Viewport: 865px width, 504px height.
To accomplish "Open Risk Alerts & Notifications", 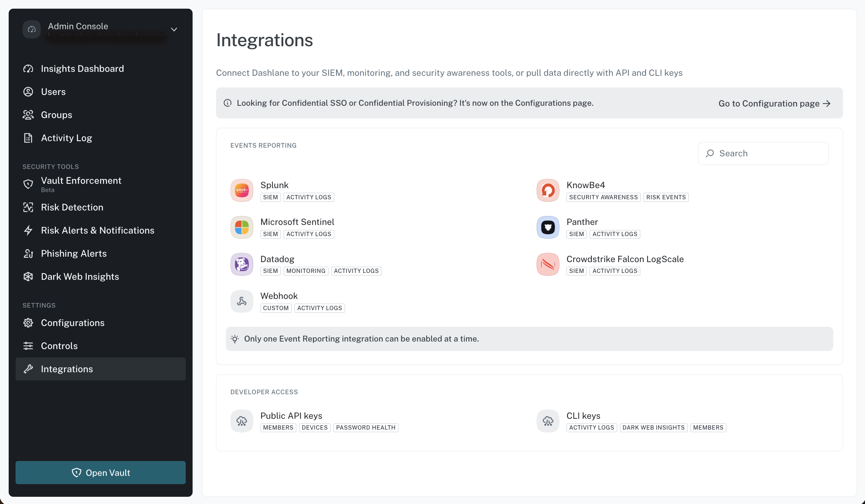I will click(100, 230).
